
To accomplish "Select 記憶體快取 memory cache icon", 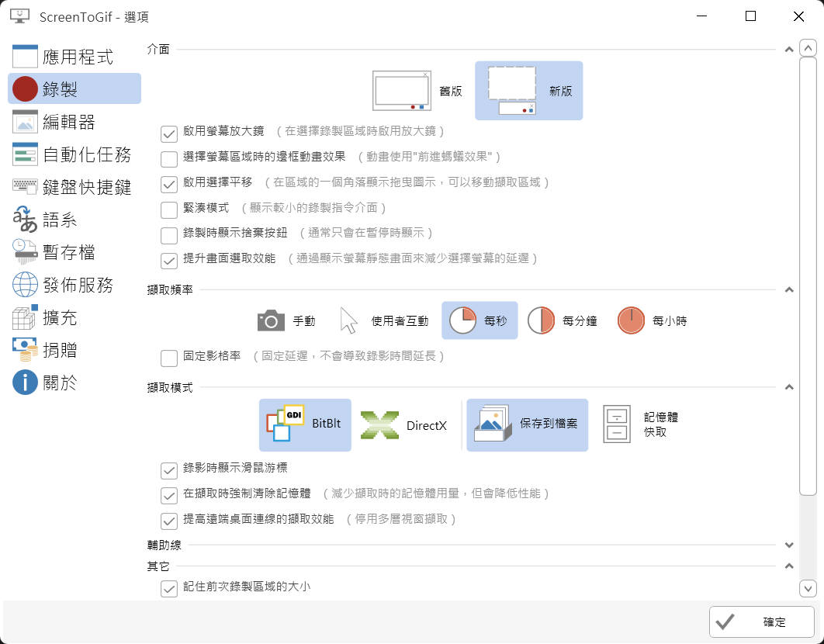I will click(616, 424).
